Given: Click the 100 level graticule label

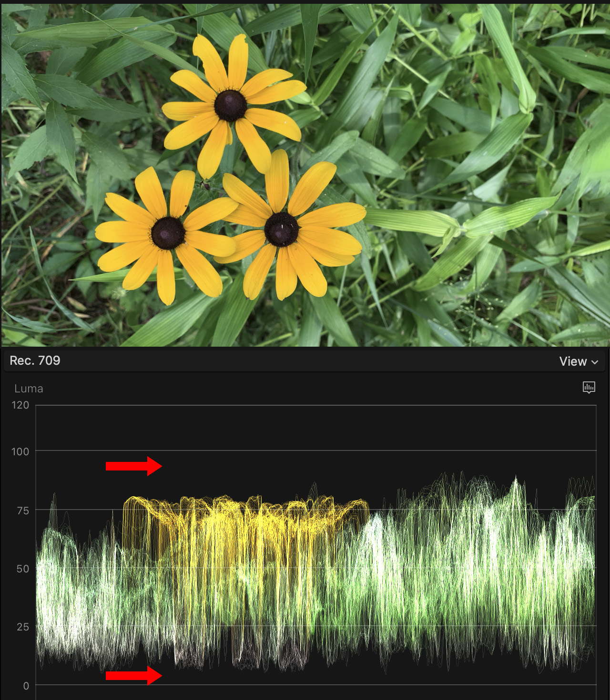Looking at the screenshot, I should (x=20, y=451).
